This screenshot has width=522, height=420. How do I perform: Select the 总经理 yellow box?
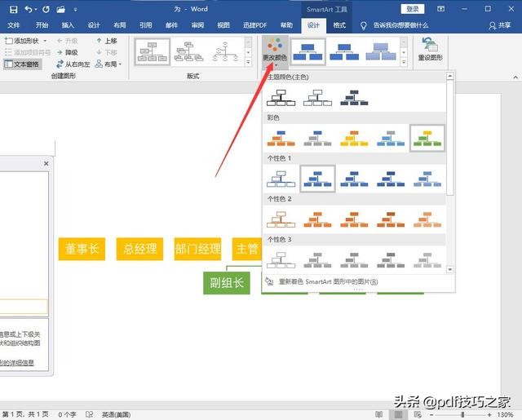[x=139, y=249]
